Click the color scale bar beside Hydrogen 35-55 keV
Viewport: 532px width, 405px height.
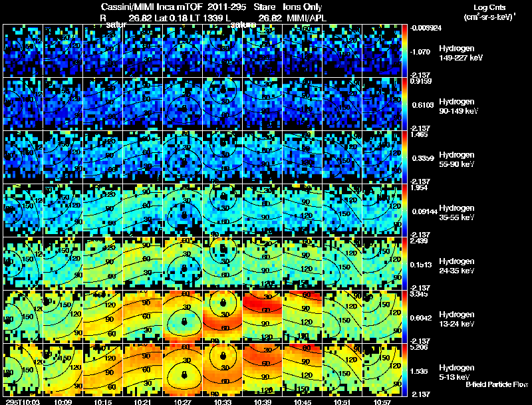coord(404,210)
